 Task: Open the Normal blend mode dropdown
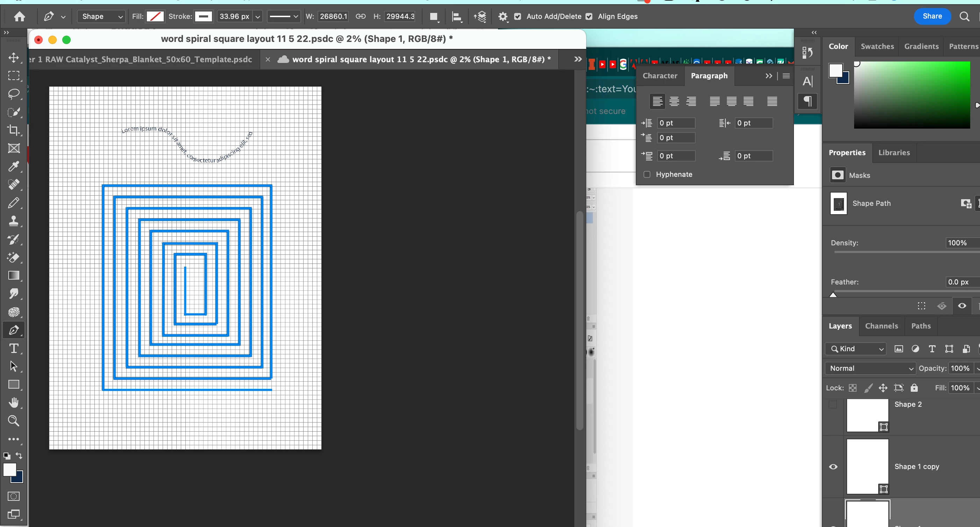click(871, 368)
